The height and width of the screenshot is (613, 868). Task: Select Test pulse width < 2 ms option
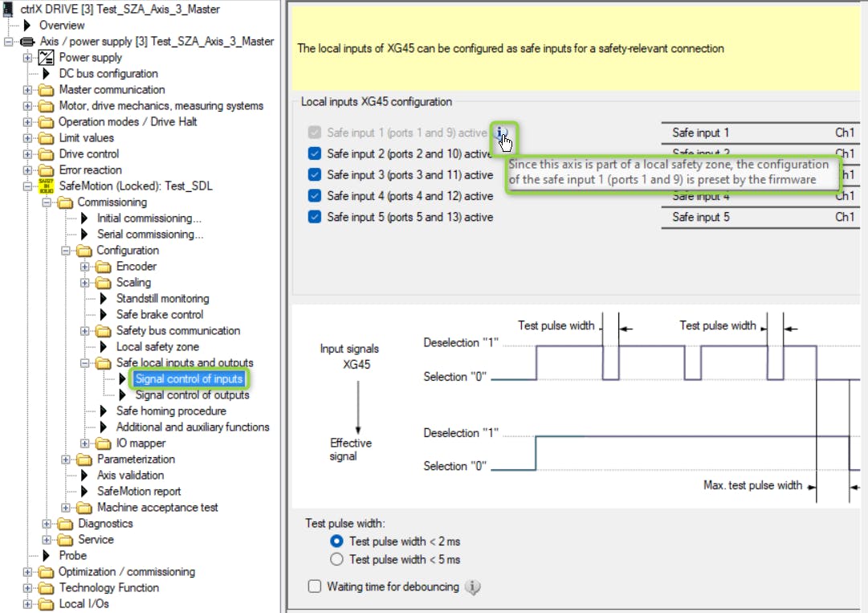coord(336,541)
